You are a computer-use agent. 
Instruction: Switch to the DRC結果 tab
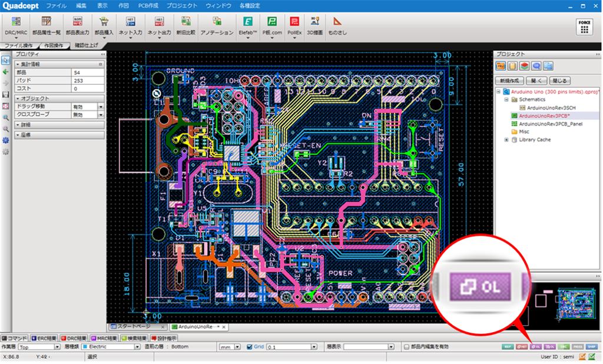(x=74, y=338)
